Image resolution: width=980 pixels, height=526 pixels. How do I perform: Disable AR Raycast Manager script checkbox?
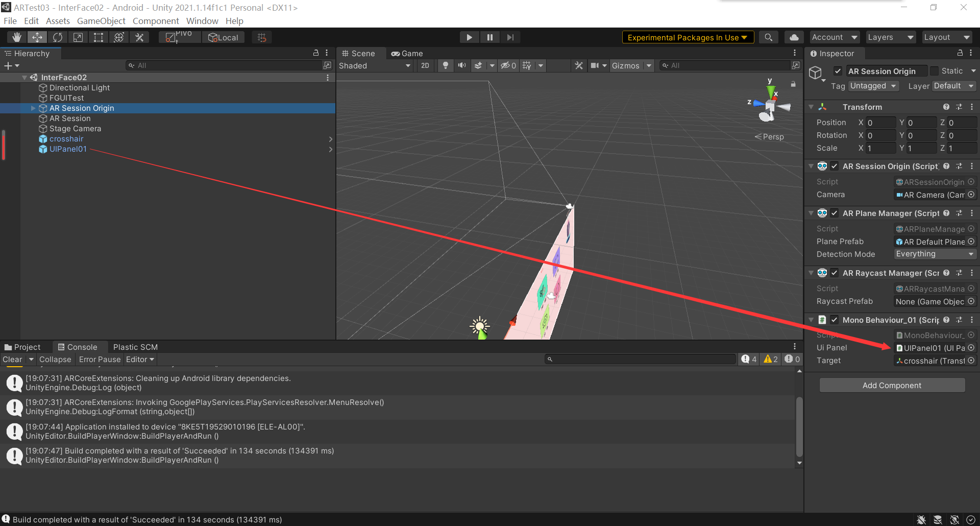coord(835,273)
